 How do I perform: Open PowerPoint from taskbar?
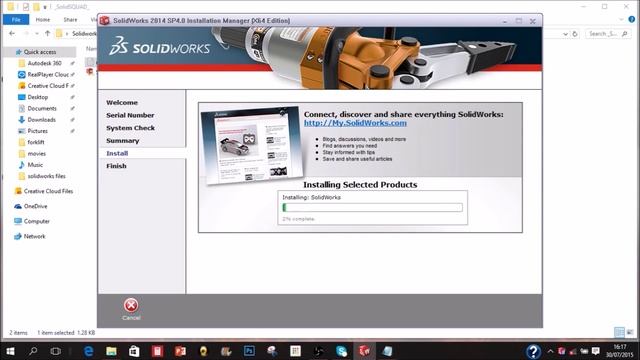(180, 351)
